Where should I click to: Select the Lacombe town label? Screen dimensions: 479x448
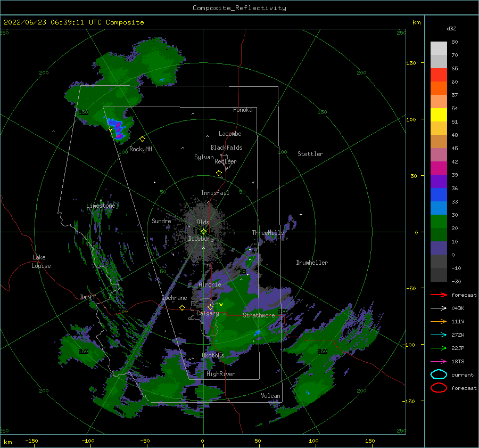[x=230, y=134]
